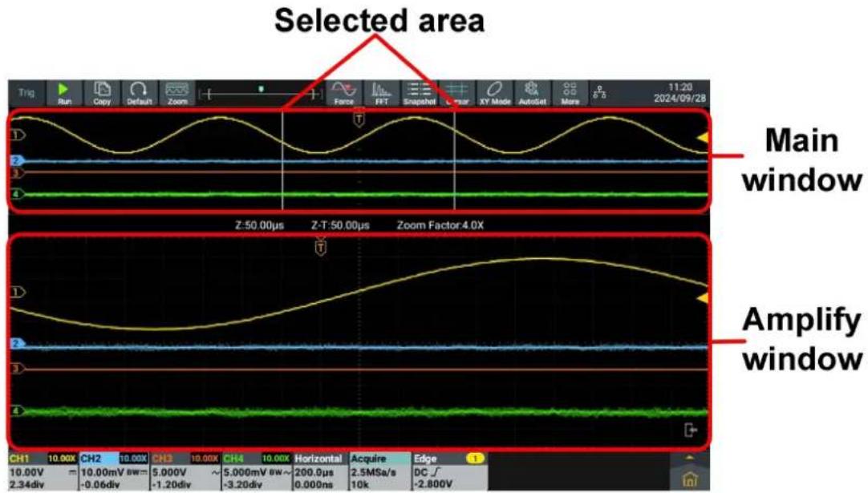Open the Horizontal settings tab

(x=318, y=459)
